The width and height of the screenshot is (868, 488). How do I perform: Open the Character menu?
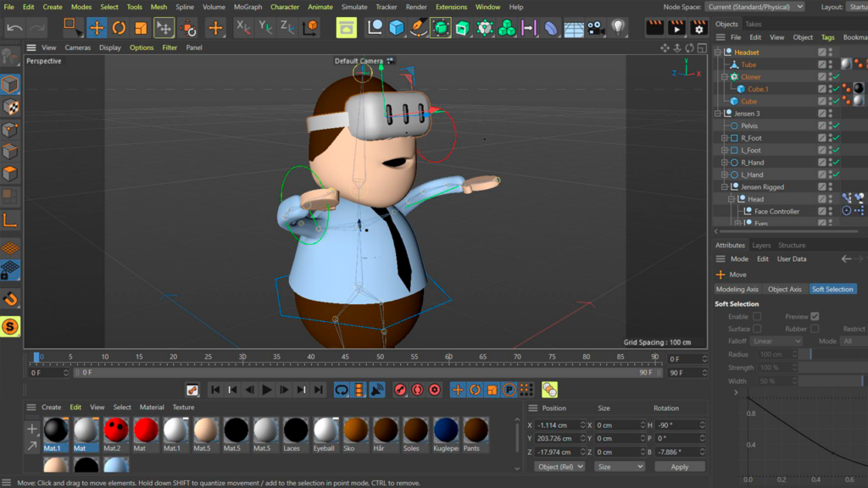pyautogui.click(x=285, y=7)
